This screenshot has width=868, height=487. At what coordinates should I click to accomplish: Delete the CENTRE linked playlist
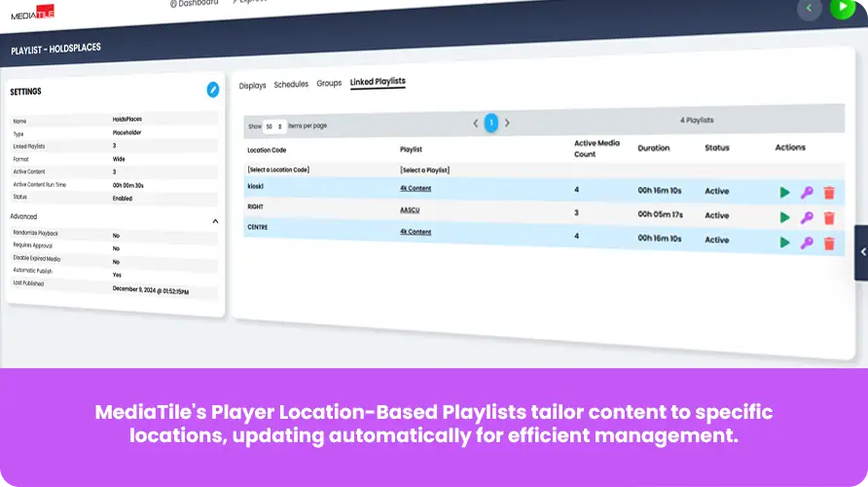point(829,243)
